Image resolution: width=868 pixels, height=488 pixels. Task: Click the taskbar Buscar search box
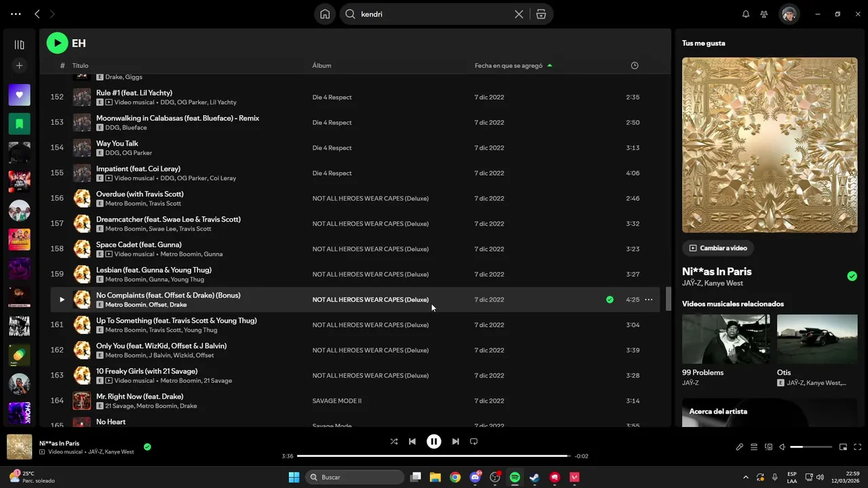[355, 477]
